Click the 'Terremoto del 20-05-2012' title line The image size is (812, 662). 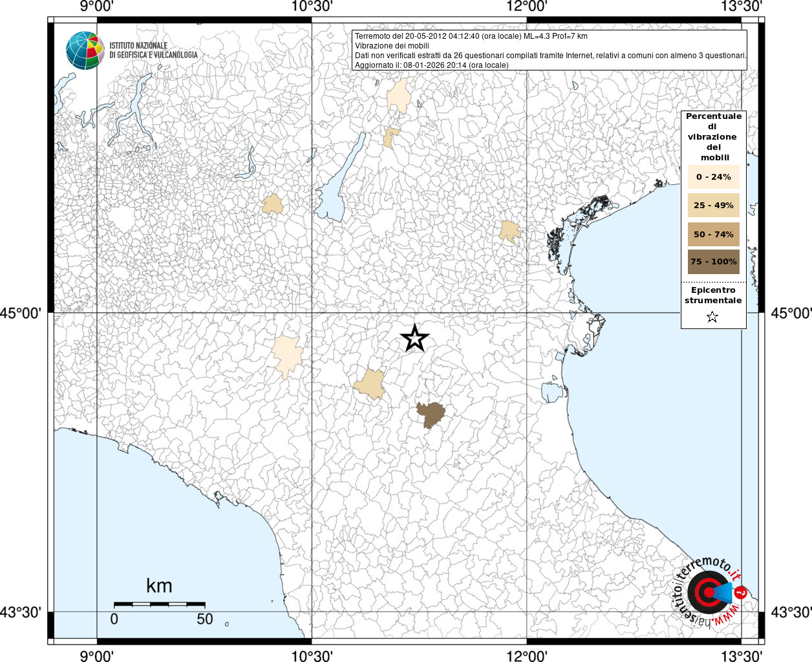click(x=471, y=36)
